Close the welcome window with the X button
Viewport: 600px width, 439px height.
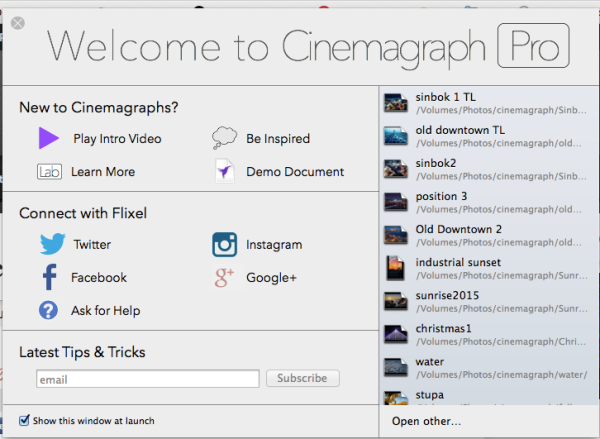[18, 23]
